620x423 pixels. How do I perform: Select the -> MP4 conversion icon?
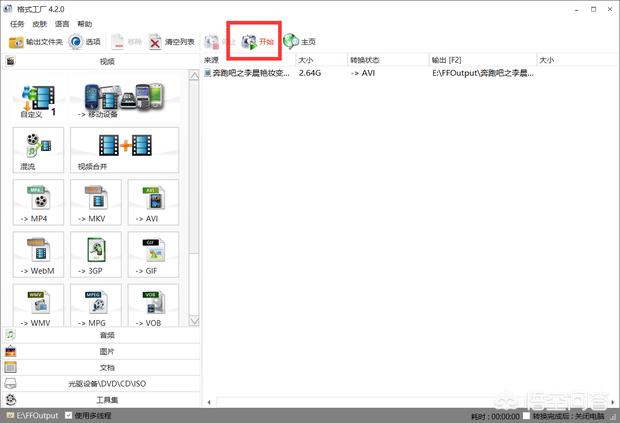[x=39, y=205]
